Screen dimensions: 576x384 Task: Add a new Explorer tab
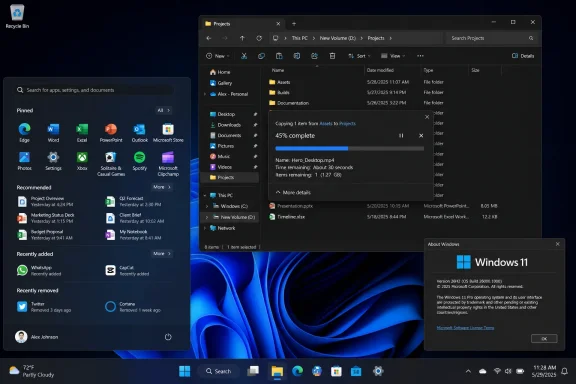click(294, 24)
